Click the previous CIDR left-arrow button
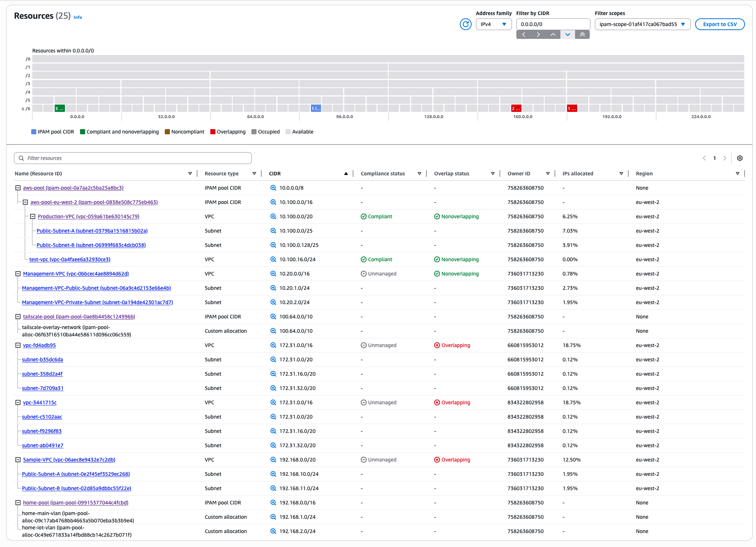Viewport: 756px width, 547px height. [x=524, y=34]
